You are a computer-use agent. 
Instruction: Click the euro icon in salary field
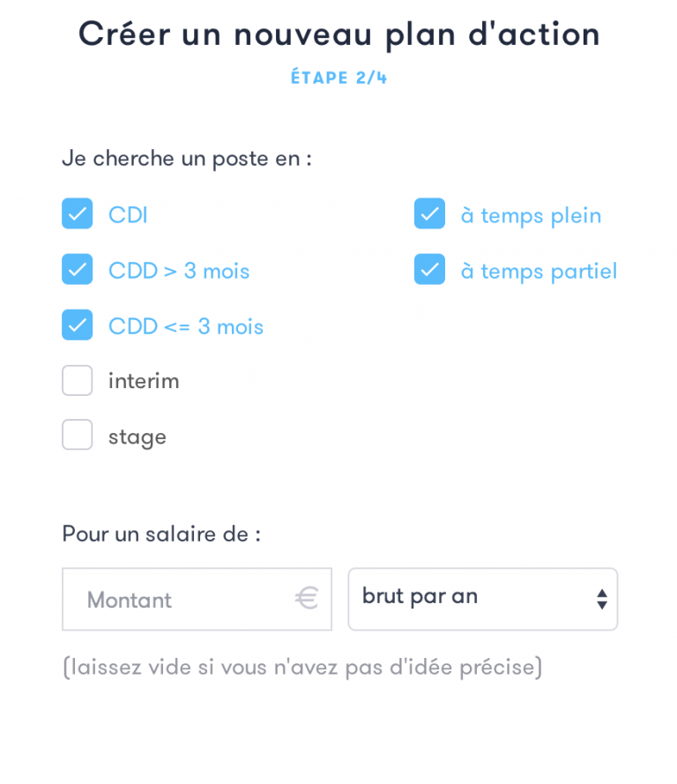306,600
